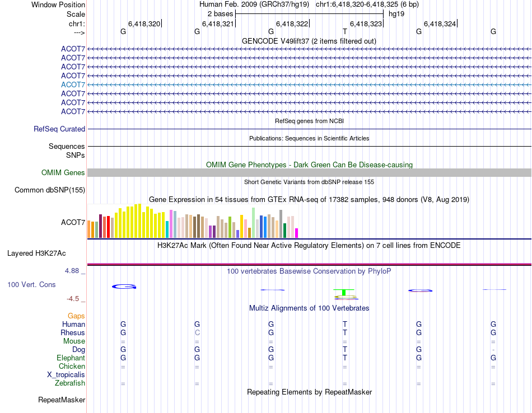The image size is (532, 413).
Task: Open Short Genetic Variants from dbSNP release 155 title
Action: coord(309,182)
